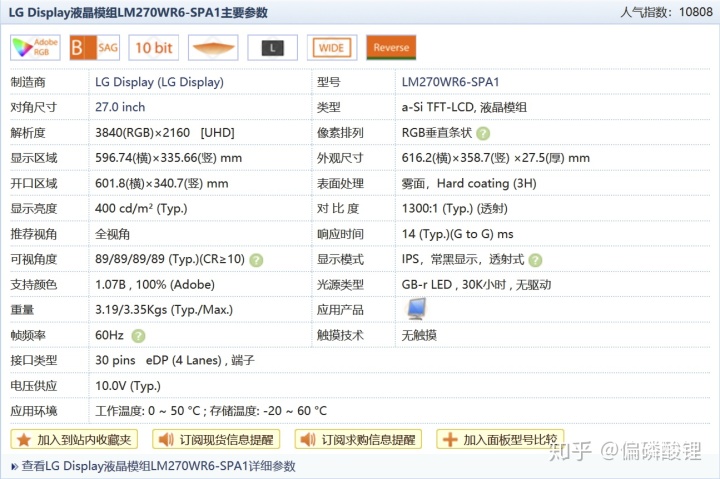The image size is (720, 479).
Task: Click the dark L landscape icon
Action: [x=272, y=47]
